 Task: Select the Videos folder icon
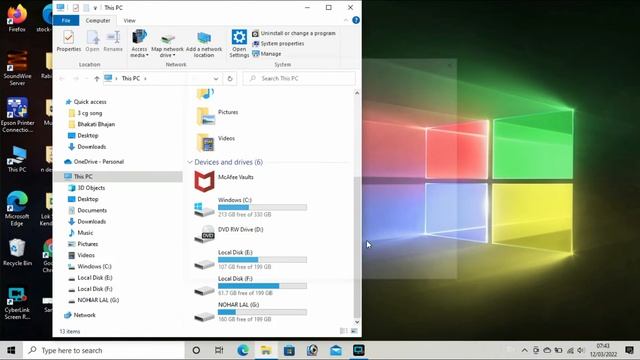click(206, 142)
